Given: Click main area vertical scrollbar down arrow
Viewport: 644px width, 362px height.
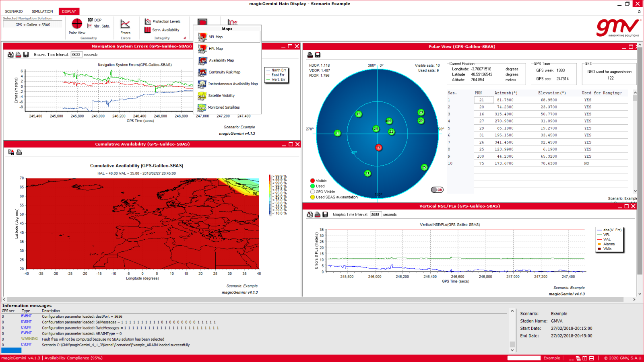Looking at the screenshot, I should coord(640,294).
